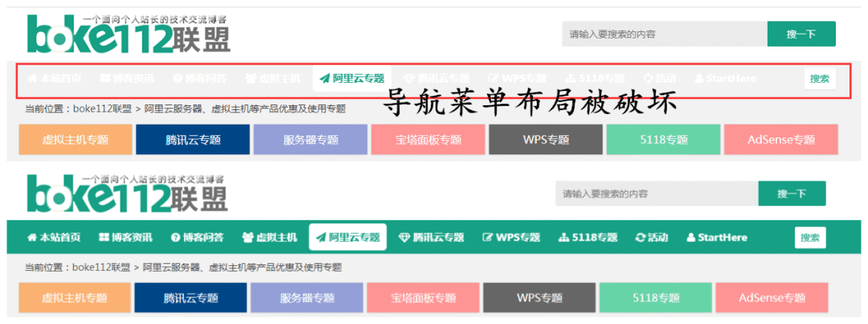
Task: Click the home icon in the green navigation bar
Action: 31,238
